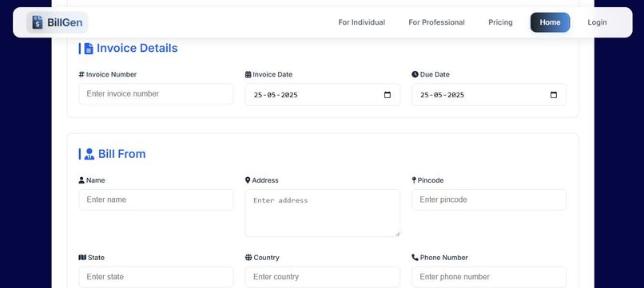Screen dimensions: 644x288
Task: Open the For Professional menu item
Action: coord(436,22)
